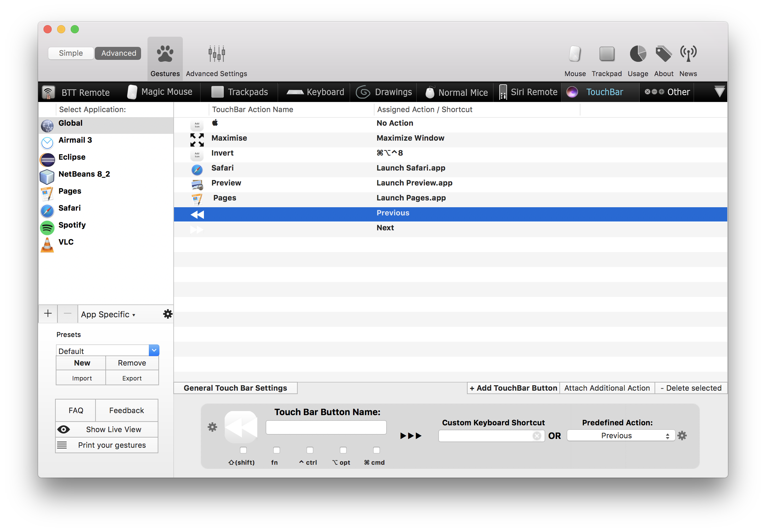
Task: Click gear next to Predefined Action dropdown
Action: click(682, 436)
